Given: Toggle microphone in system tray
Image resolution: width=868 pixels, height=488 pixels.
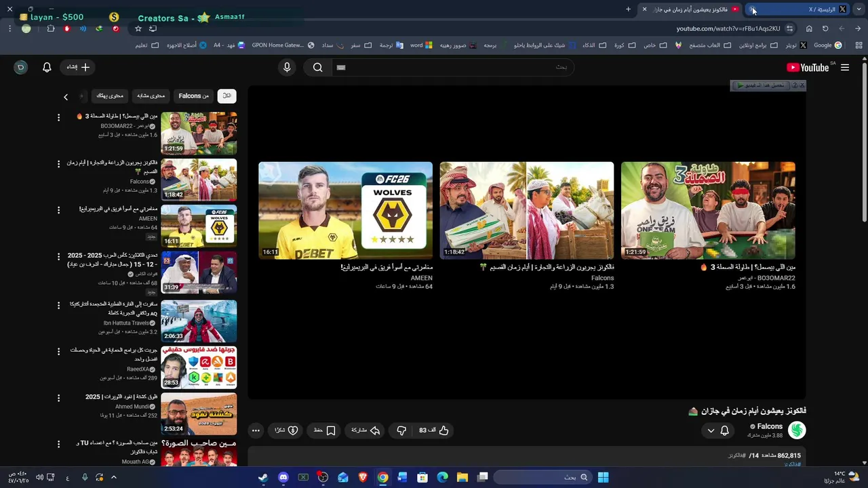Looking at the screenshot, I should click(85, 477).
